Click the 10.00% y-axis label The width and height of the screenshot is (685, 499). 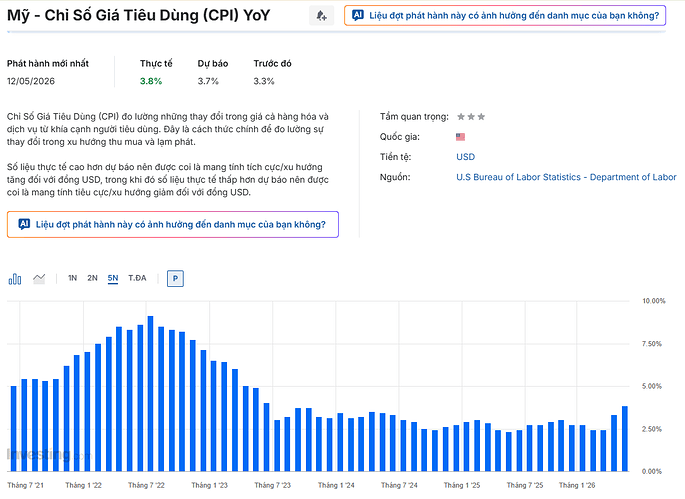[x=654, y=301]
